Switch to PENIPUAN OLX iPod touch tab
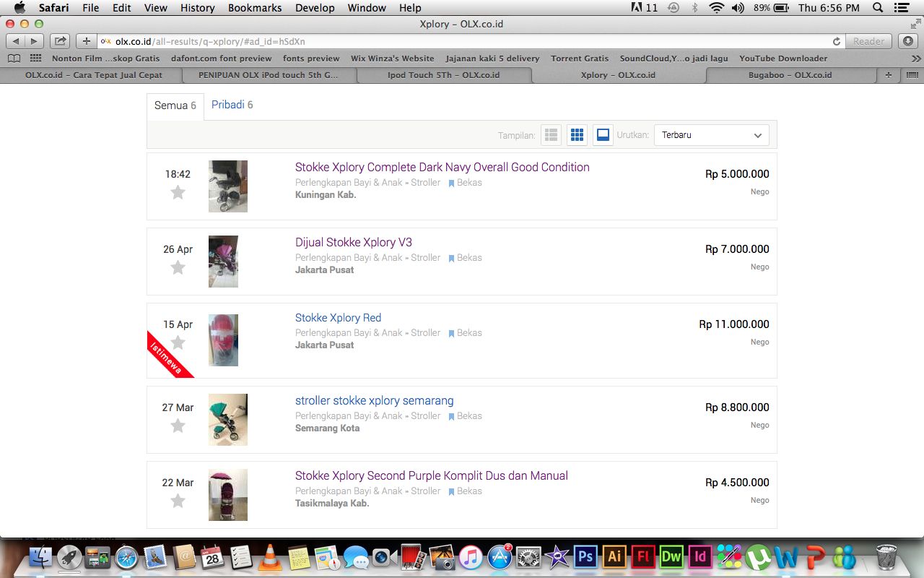This screenshot has height=578, width=924. click(268, 75)
